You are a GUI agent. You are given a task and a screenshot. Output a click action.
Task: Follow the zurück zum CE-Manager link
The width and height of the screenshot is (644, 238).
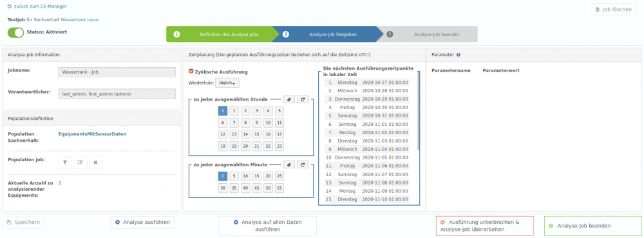(x=37, y=6)
